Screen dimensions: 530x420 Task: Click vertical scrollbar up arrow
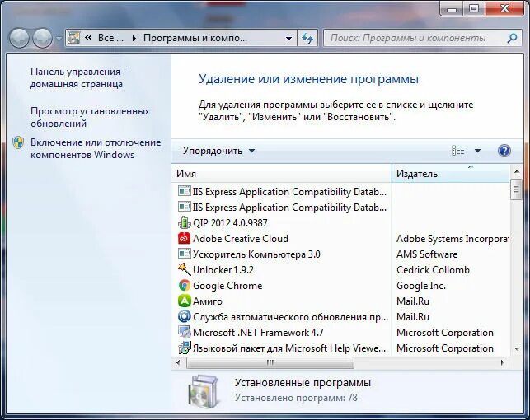517,171
